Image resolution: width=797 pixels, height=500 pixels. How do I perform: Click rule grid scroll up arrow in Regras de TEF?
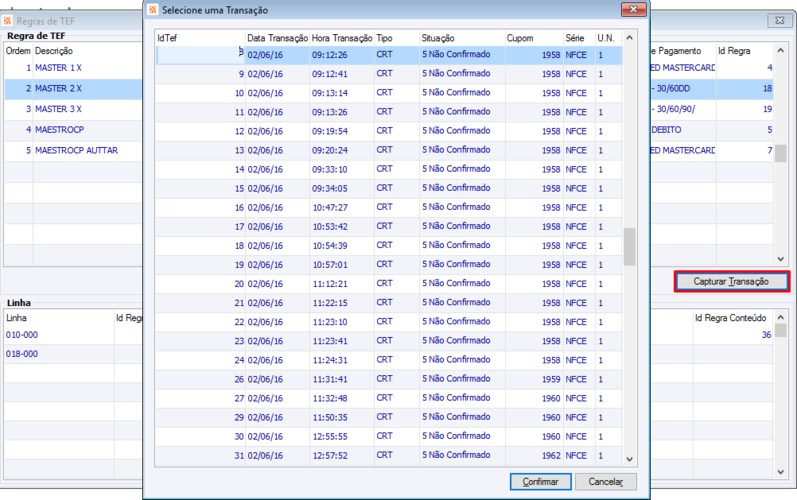pos(781,50)
